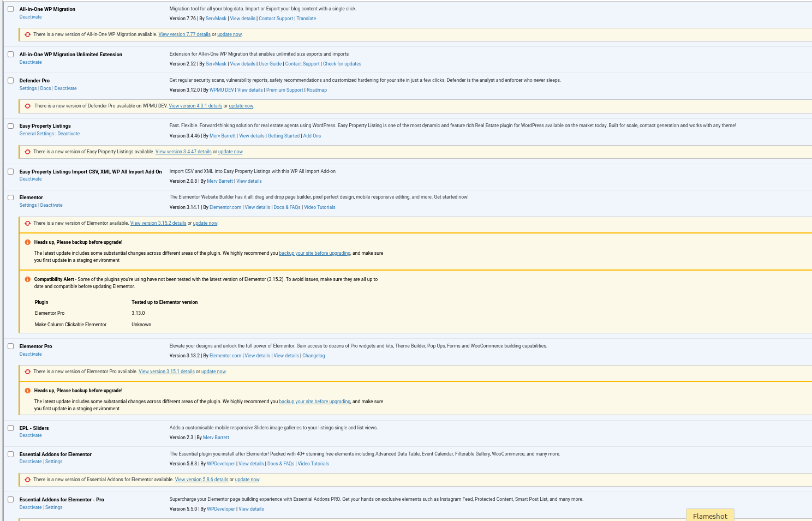This screenshot has height=521, width=812.
Task: Open Elementor plugin Settings
Action: [x=28, y=205]
